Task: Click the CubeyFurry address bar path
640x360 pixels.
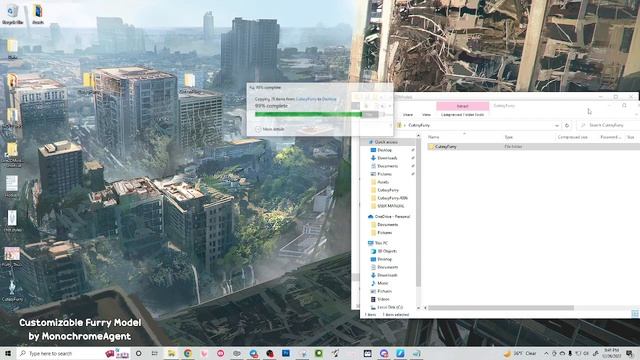Action: coord(419,125)
